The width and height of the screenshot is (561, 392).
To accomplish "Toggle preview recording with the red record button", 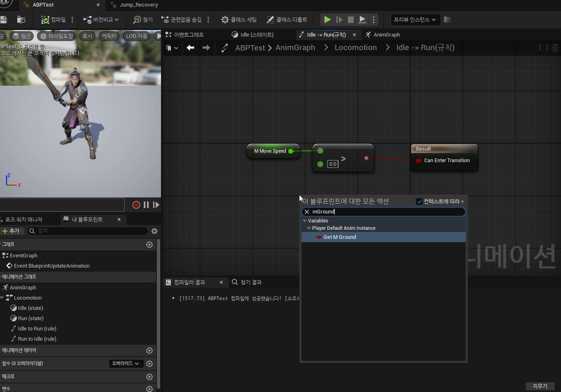I will 136,205.
